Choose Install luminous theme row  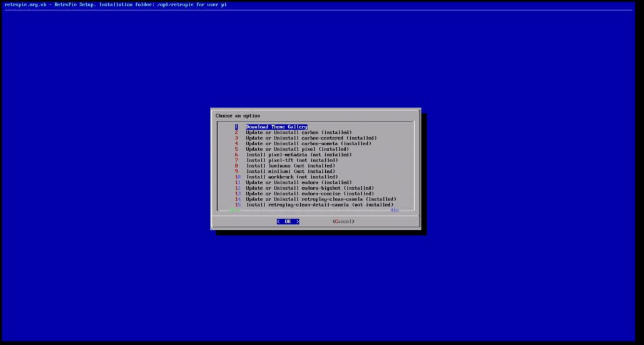[x=290, y=166]
